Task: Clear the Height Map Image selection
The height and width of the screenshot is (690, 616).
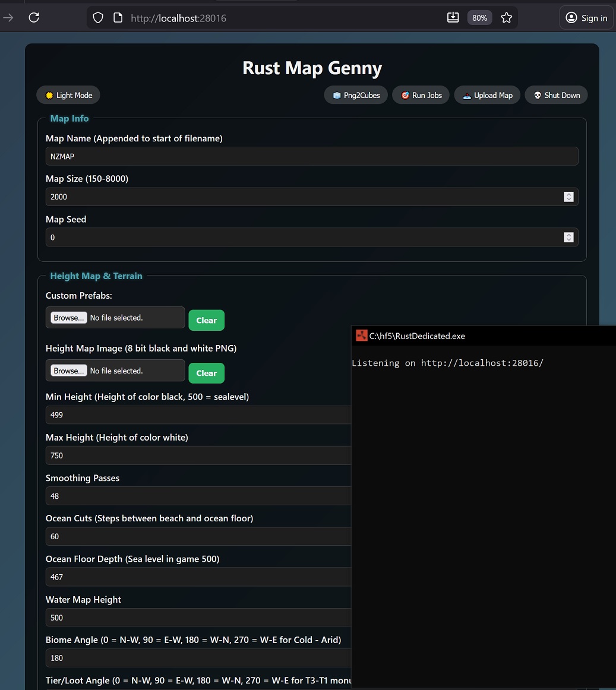Action: coord(207,373)
